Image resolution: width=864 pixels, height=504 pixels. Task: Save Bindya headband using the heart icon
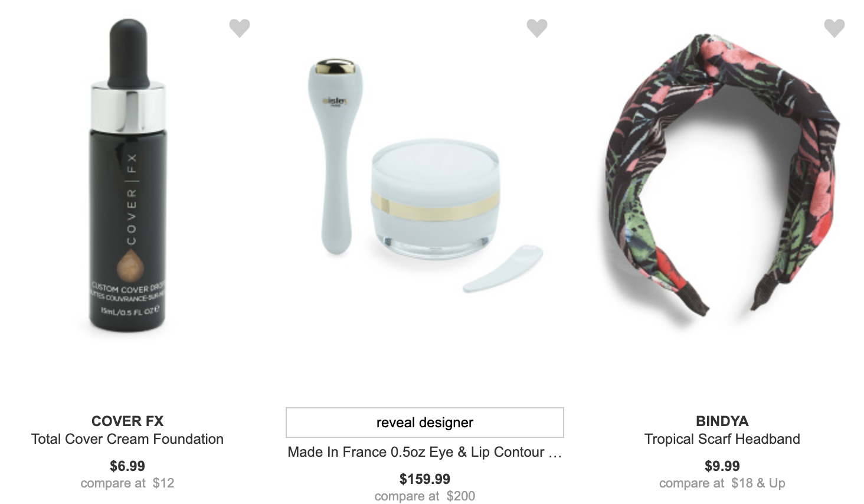834,28
